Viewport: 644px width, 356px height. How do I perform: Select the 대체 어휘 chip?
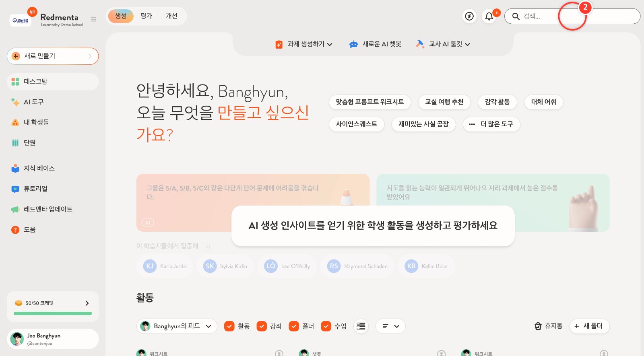click(x=544, y=102)
